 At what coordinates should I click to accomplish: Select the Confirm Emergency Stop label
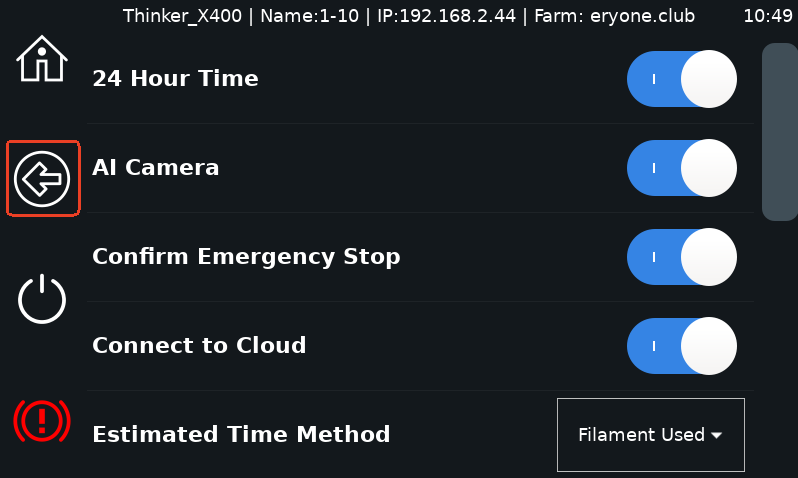tap(246, 257)
